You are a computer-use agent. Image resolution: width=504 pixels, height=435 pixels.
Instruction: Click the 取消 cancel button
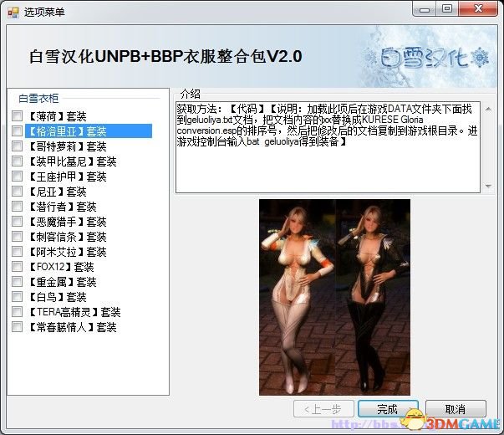tap(456, 409)
